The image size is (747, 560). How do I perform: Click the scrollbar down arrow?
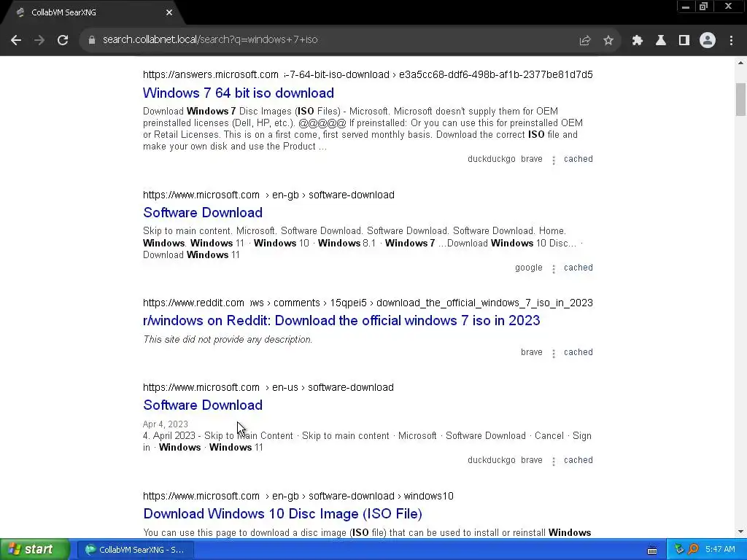click(740, 532)
